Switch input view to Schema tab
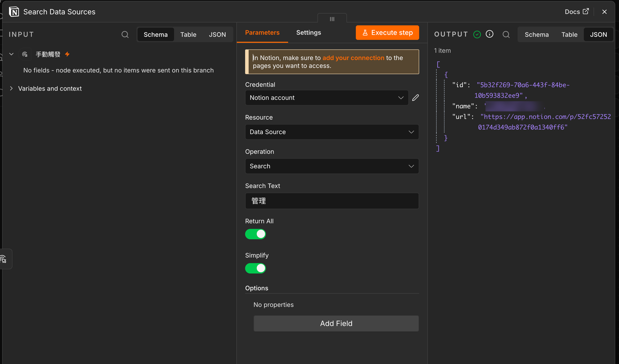This screenshot has width=619, height=364. click(156, 34)
